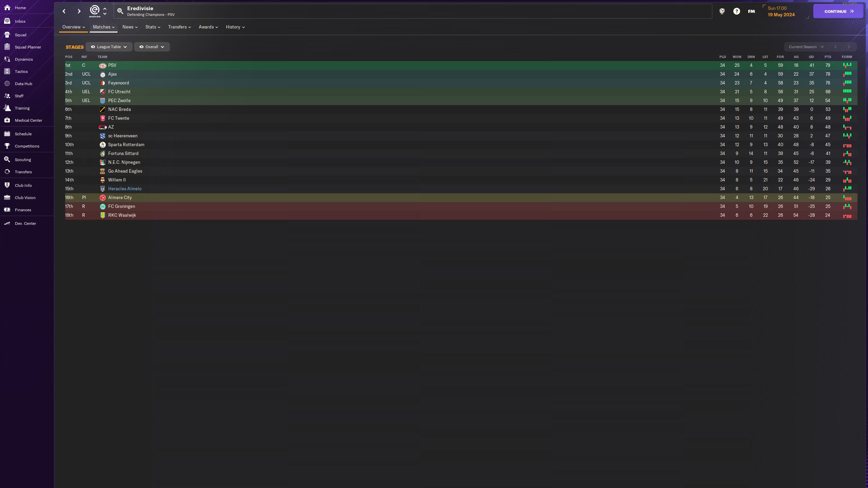The image size is (868, 488).
Task: Switch to the History tab
Action: tap(235, 27)
